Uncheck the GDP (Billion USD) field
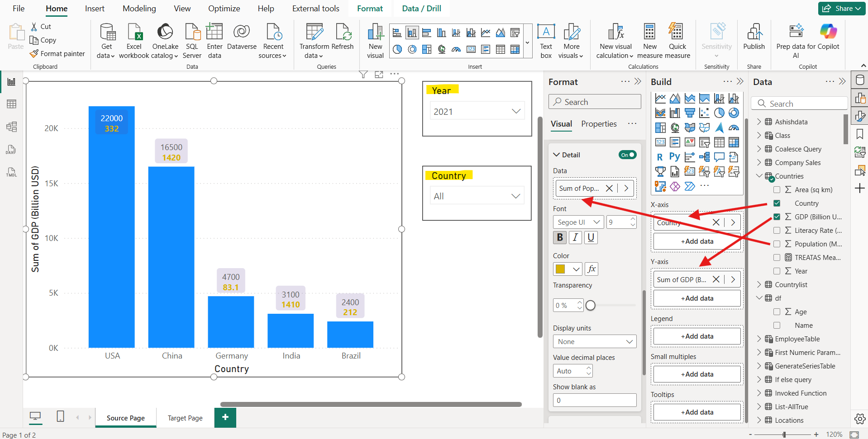This screenshot has height=439, width=868. point(777,217)
